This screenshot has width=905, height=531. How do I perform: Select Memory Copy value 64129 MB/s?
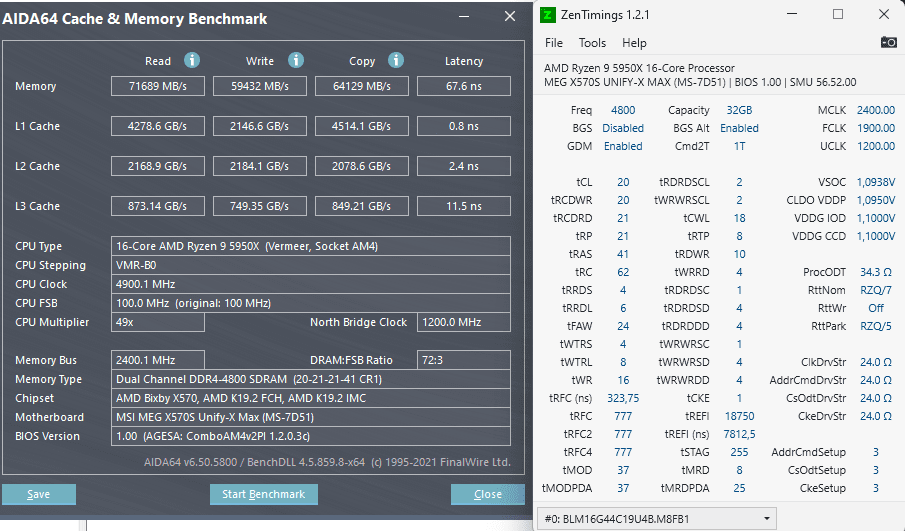362,86
